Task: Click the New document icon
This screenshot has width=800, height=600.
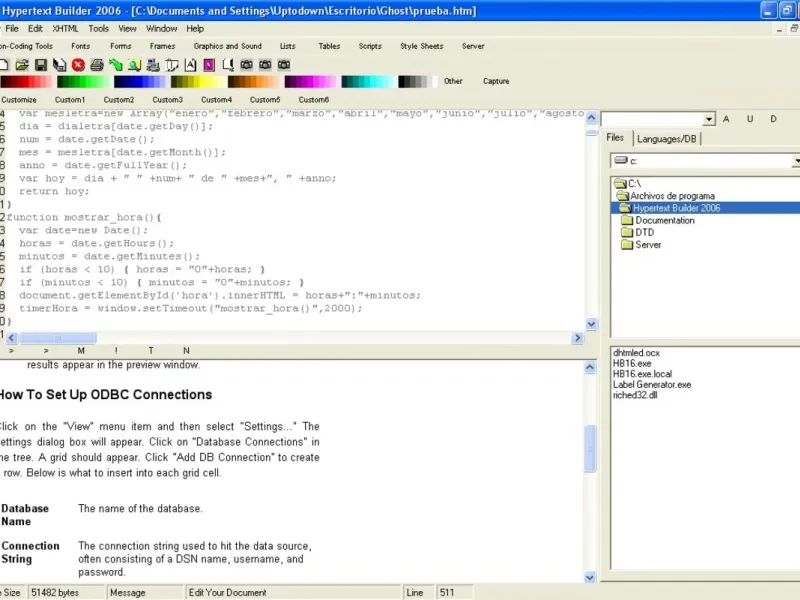Action: (5, 64)
